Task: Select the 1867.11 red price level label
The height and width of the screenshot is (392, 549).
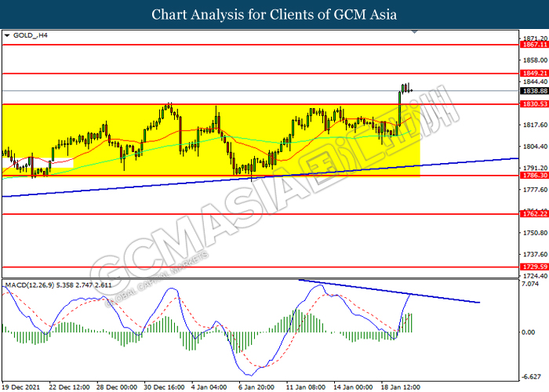Action: pyautogui.click(x=534, y=45)
